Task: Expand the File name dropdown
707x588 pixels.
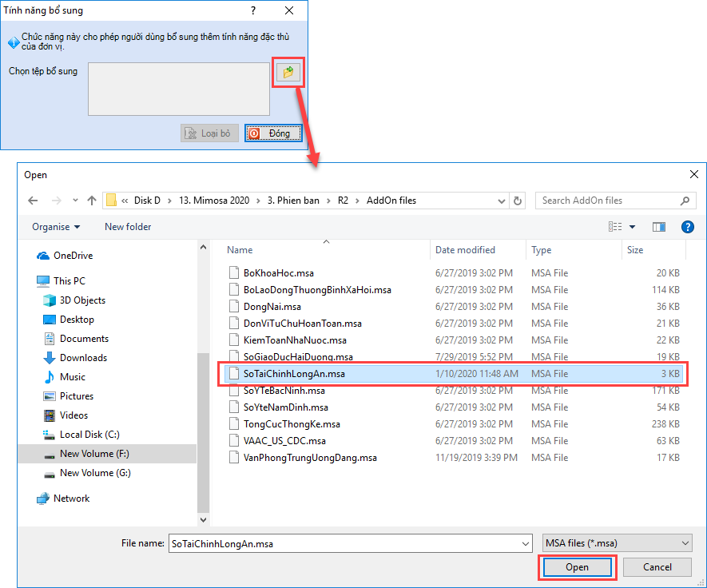Action: tap(526, 544)
